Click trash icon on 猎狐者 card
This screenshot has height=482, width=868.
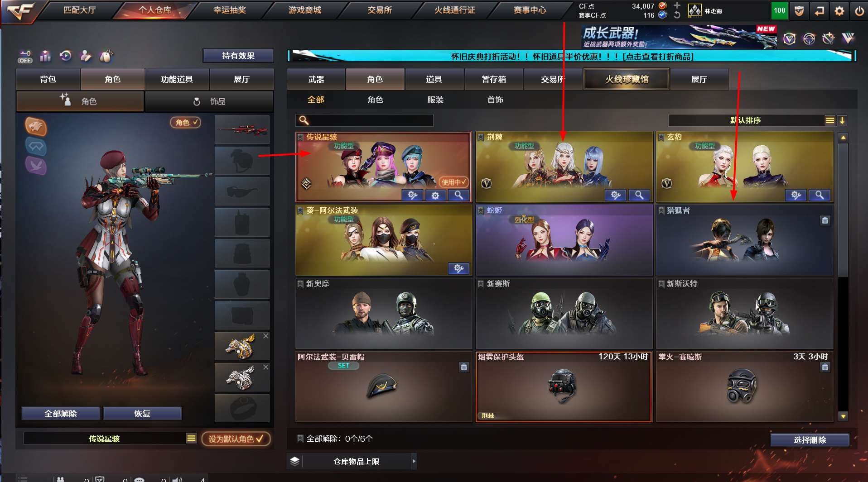tap(825, 220)
